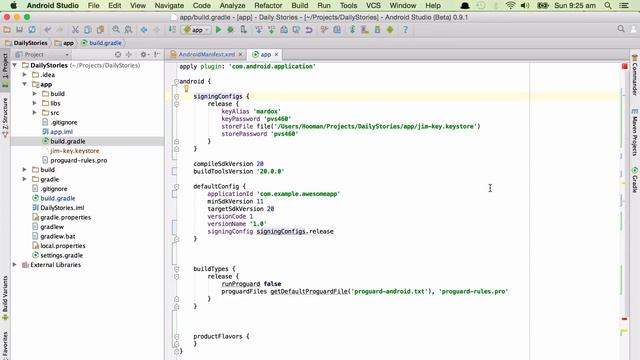Click Sync Project with Gradle Files icon
This screenshot has width=640, height=360.
(352, 30)
